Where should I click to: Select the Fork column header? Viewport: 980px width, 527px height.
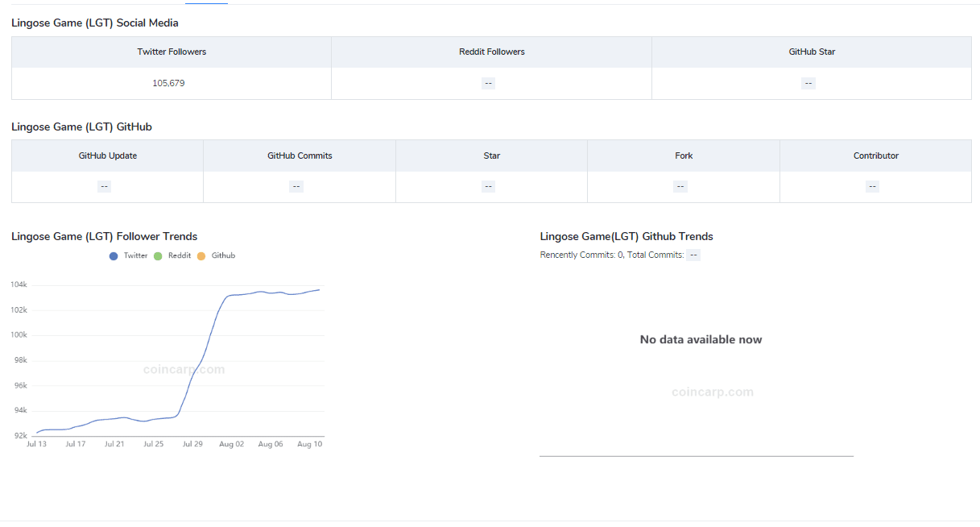coord(684,156)
